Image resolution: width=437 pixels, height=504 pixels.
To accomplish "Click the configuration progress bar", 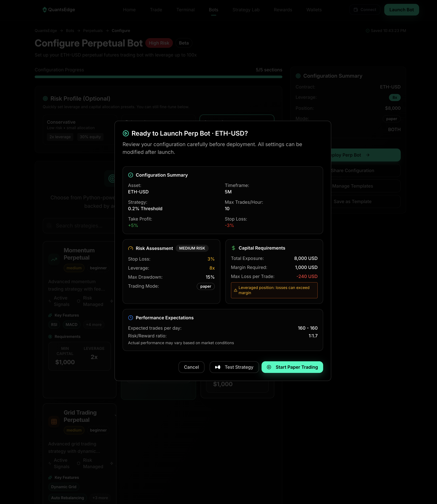I will click(158, 77).
